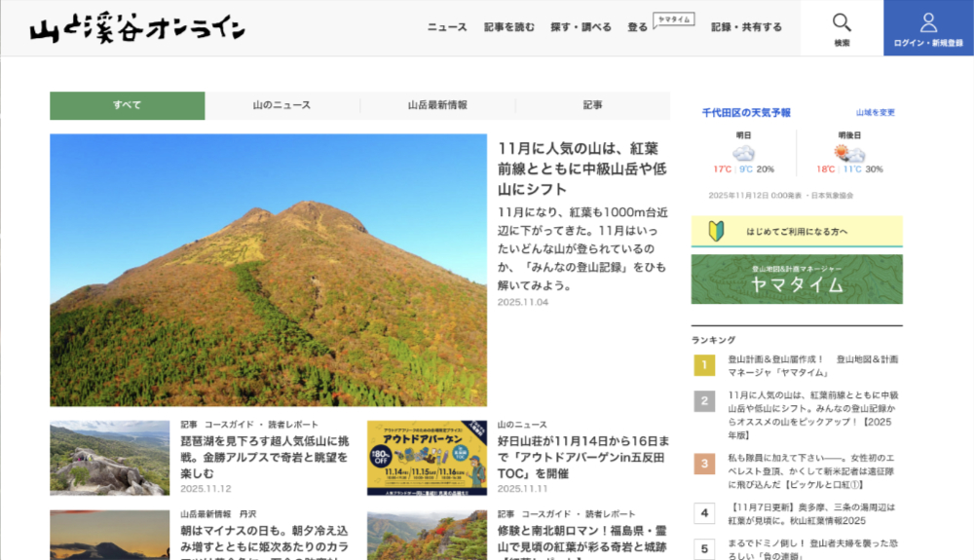
Task: Select the すべて tab
Action: (x=127, y=105)
